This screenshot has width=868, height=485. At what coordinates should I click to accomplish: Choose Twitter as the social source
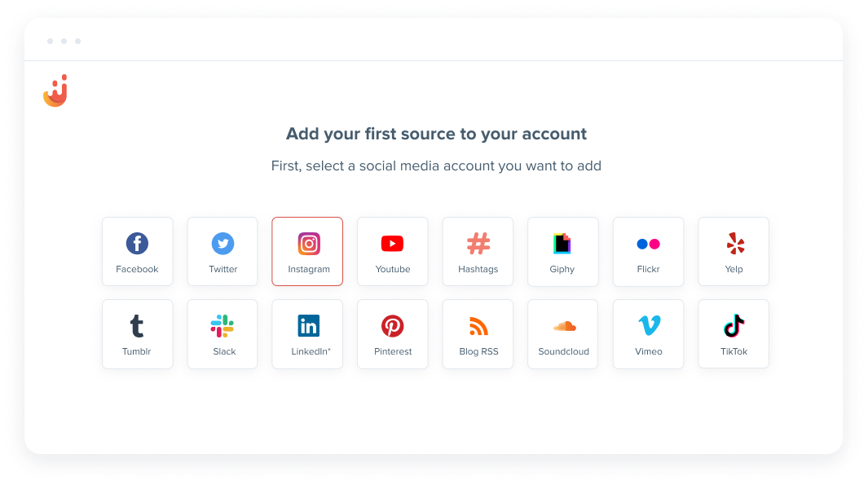click(x=223, y=251)
